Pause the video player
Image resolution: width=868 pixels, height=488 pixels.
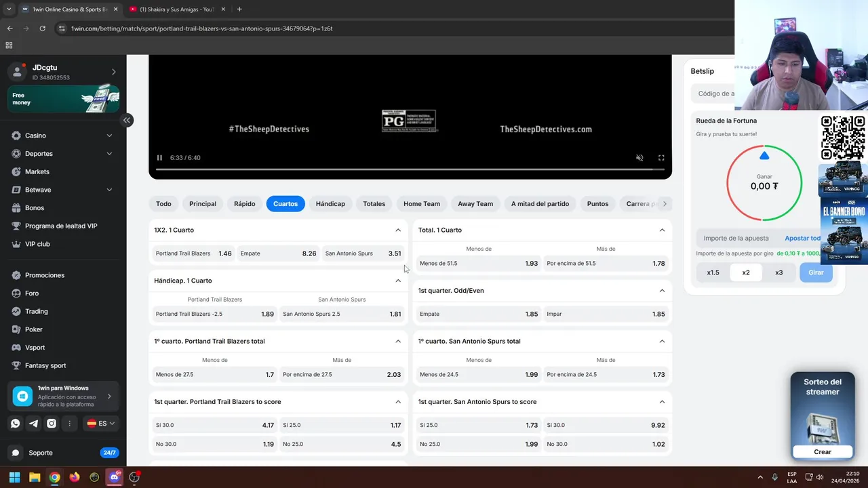[159, 158]
